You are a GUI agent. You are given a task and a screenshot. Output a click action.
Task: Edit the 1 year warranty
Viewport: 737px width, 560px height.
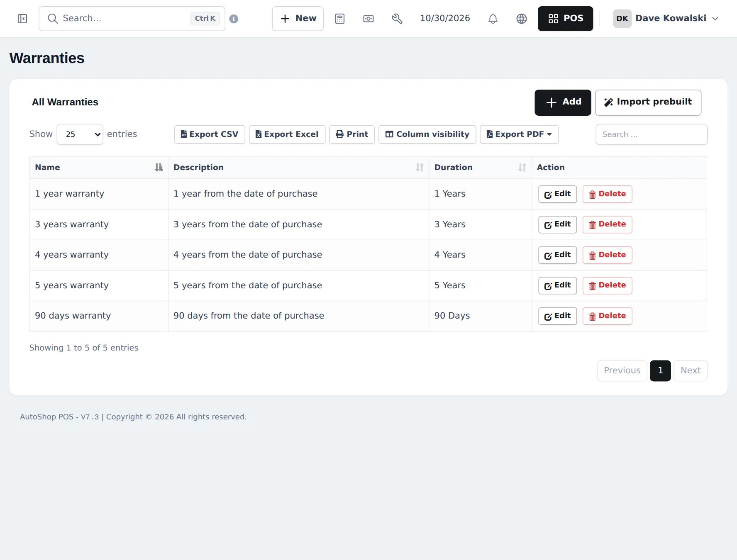(558, 194)
